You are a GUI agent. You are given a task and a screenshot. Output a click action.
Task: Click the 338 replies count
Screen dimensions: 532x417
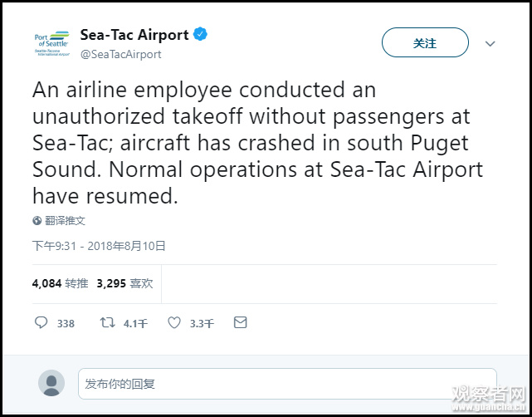[66, 324]
